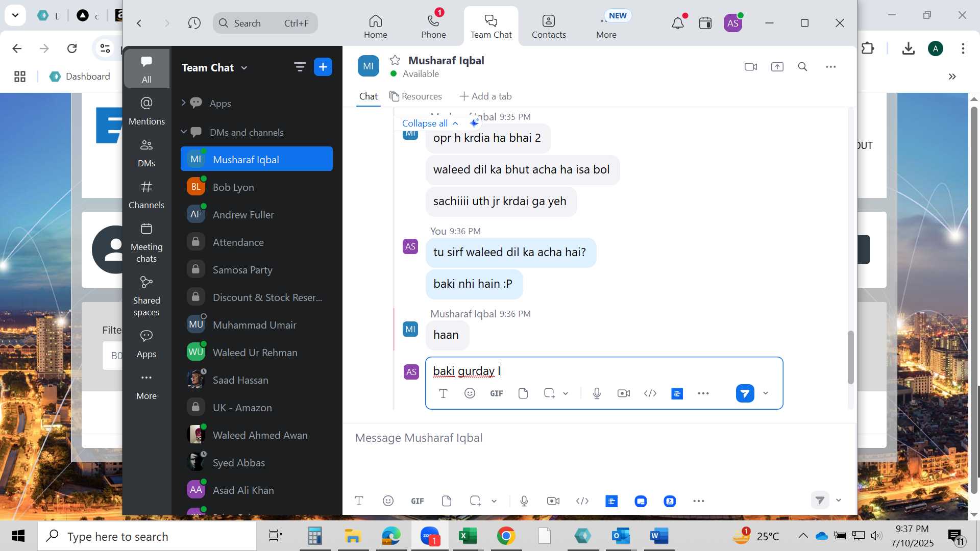Open the Contacts tab
The height and width of the screenshot is (551, 980).
(x=549, y=27)
